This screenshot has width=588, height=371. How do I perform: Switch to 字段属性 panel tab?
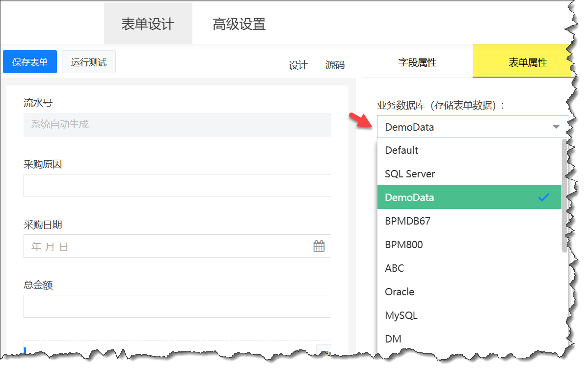417,62
